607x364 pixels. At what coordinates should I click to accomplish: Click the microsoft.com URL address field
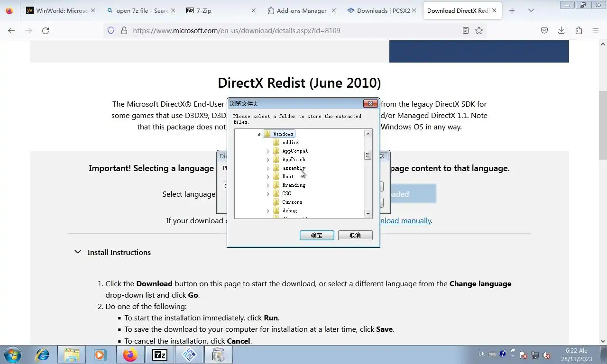(x=294, y=30)
